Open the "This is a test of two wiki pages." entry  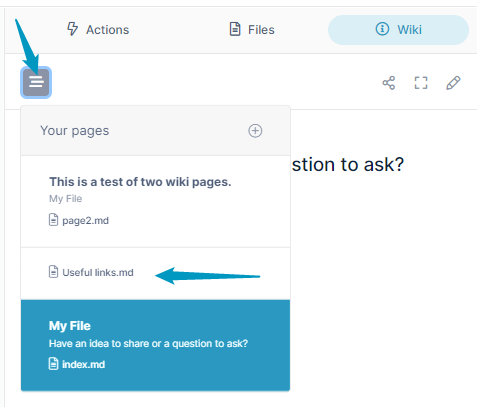[155, 201]
